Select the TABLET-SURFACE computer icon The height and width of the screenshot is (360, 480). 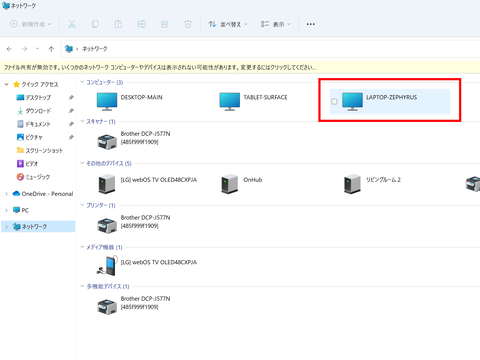[230, 102]
